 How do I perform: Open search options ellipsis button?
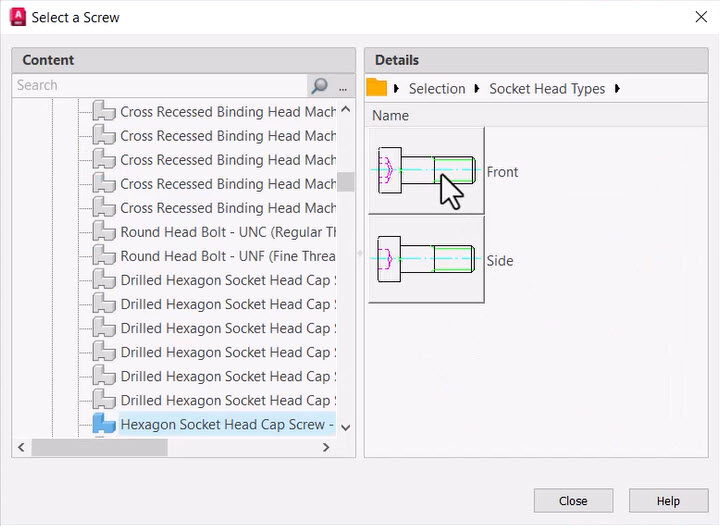343,85
